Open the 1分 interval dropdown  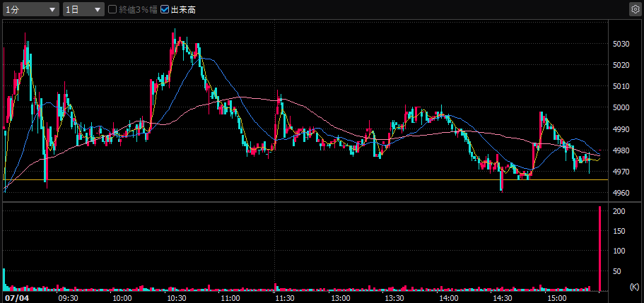coord(31,9)
